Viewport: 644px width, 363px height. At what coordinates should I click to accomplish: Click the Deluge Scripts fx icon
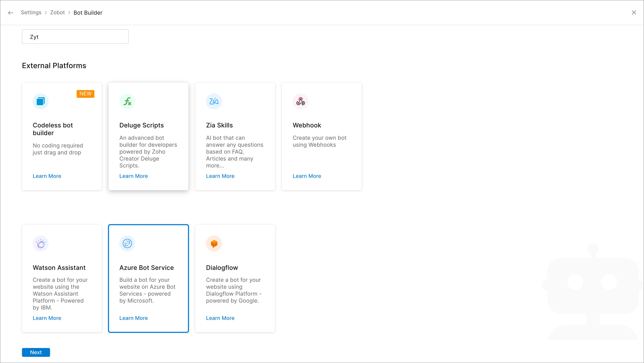coord(127,101)
